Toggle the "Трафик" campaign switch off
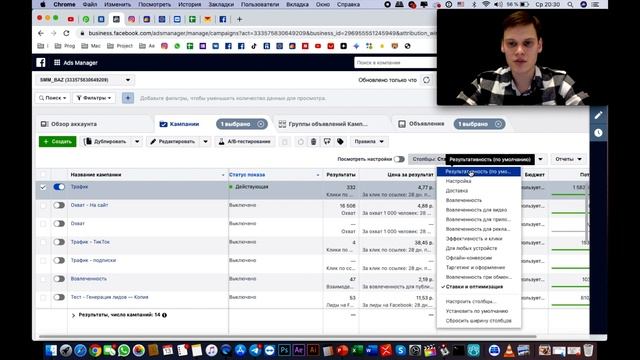Image resolution: width=640 pixels, height=360 pixels. [59, 187]
